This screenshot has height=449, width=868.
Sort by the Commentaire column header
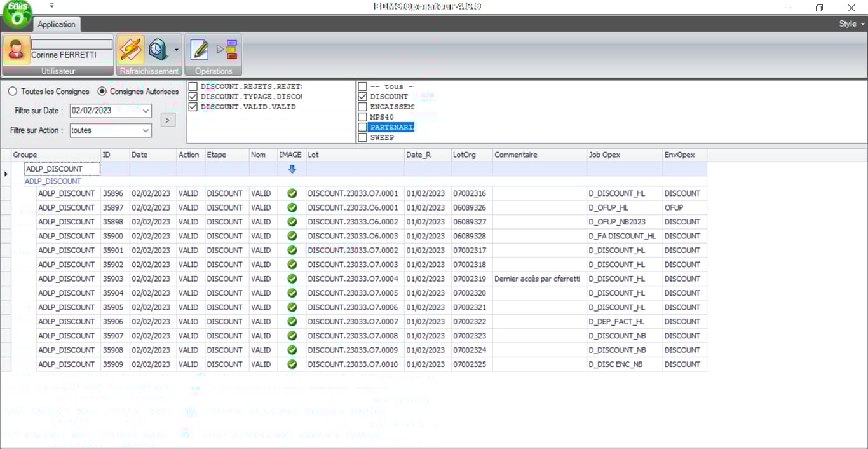(x=539, y=155)
